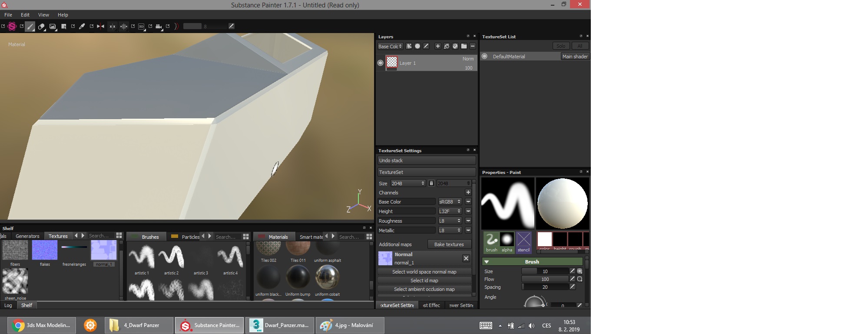The width and height of the screenshot is (868, 334).
Task: Create a folder in Layers panel
Action: point(464,46)
